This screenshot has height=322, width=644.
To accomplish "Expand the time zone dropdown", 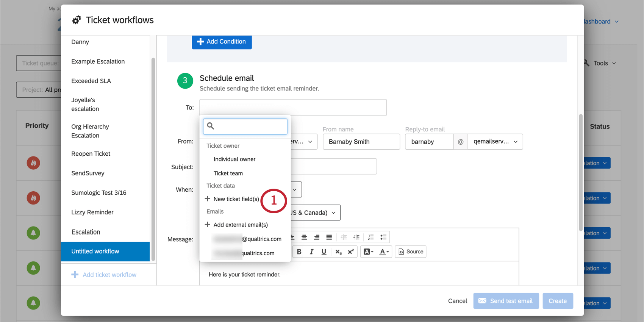I will pyautogui.click(x=314, y=213).
